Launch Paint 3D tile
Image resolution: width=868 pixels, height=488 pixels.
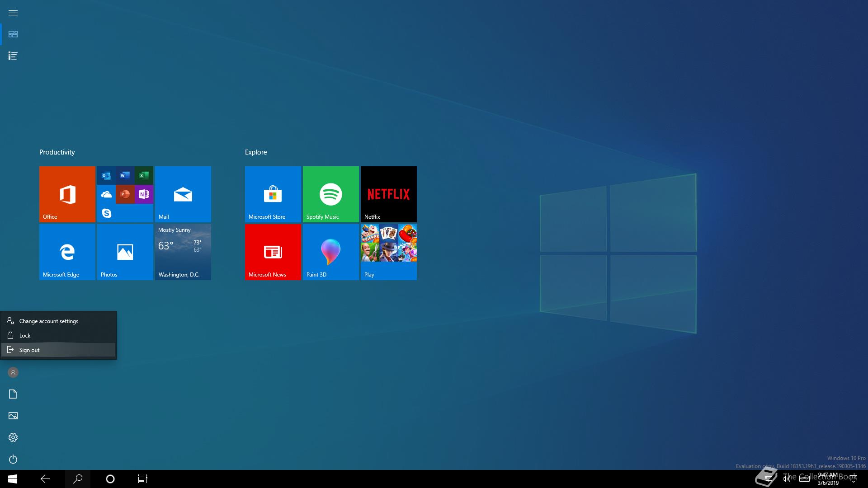(331, 252)
